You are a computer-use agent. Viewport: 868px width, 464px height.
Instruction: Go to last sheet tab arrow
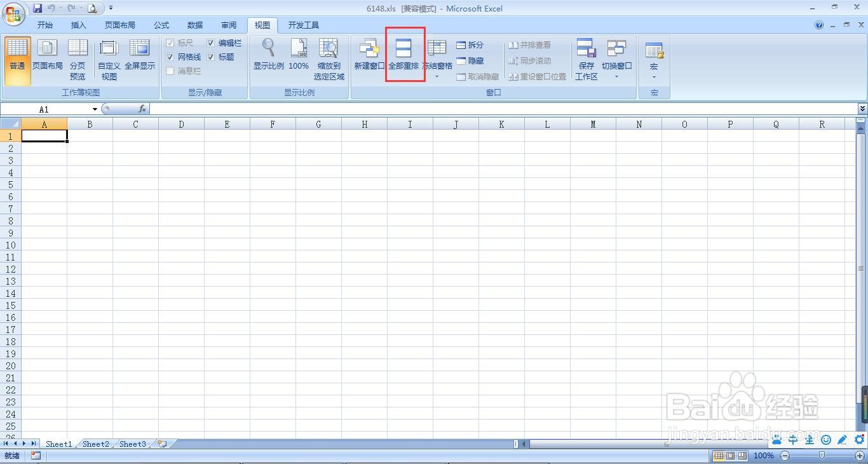coord(33,444)
